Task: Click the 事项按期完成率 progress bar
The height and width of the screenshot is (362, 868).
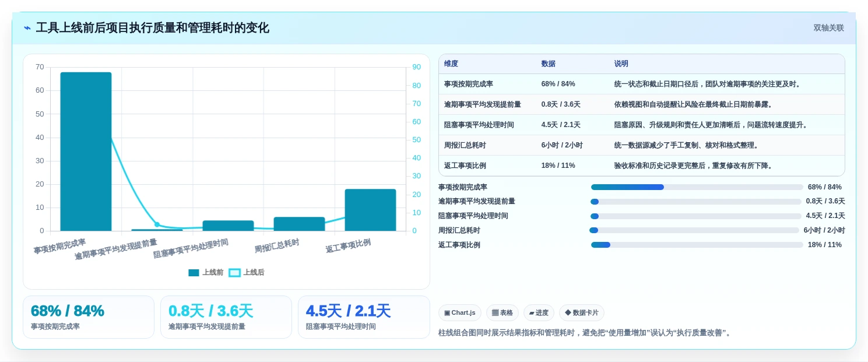Action: click(x=697, y=187)
